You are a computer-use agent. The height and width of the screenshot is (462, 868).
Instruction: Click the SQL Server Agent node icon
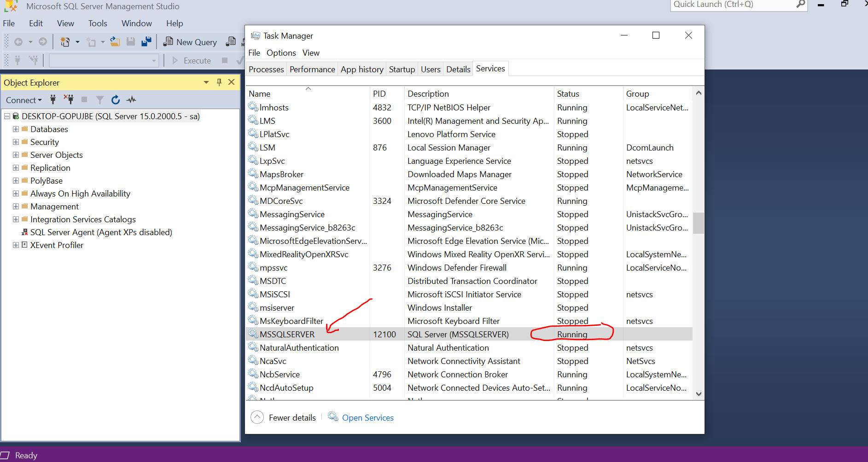coord(25,232)
